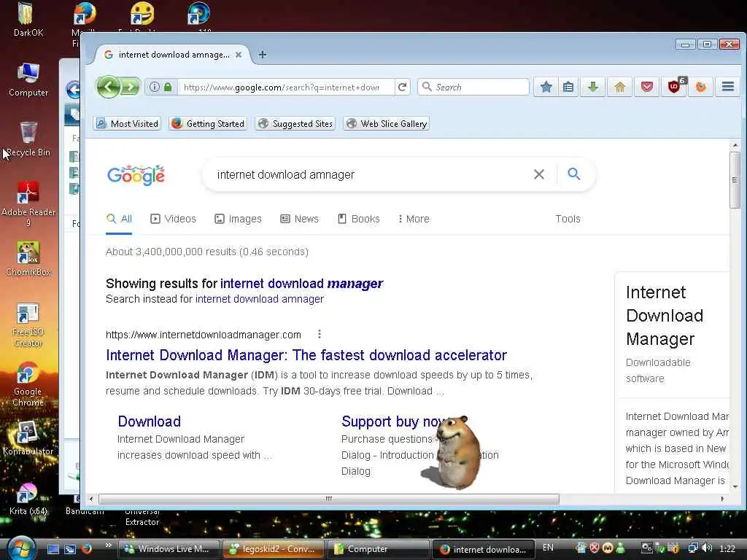Image resolution: width=747 pixels, height=560 pixels.
Task: Close the internet download amnager tab
Action: 239,55
